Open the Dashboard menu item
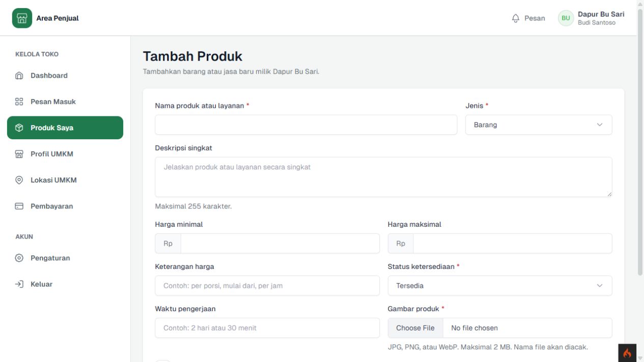 coord(65,76)
